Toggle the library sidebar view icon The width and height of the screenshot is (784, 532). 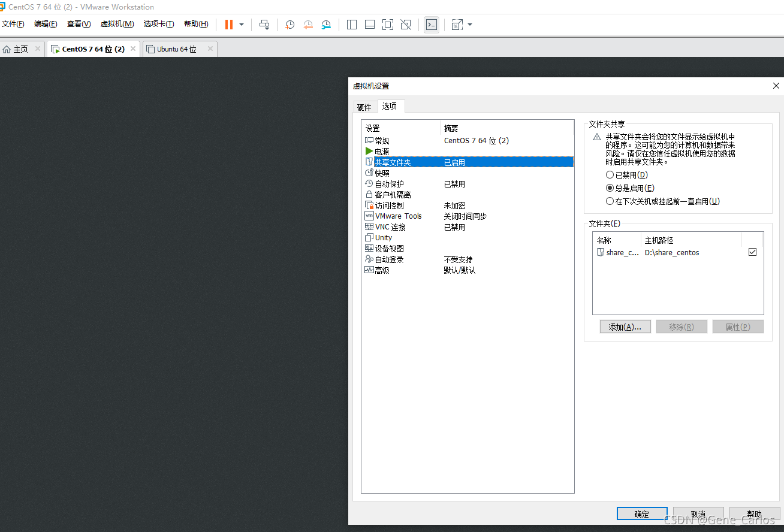(352, 25)
